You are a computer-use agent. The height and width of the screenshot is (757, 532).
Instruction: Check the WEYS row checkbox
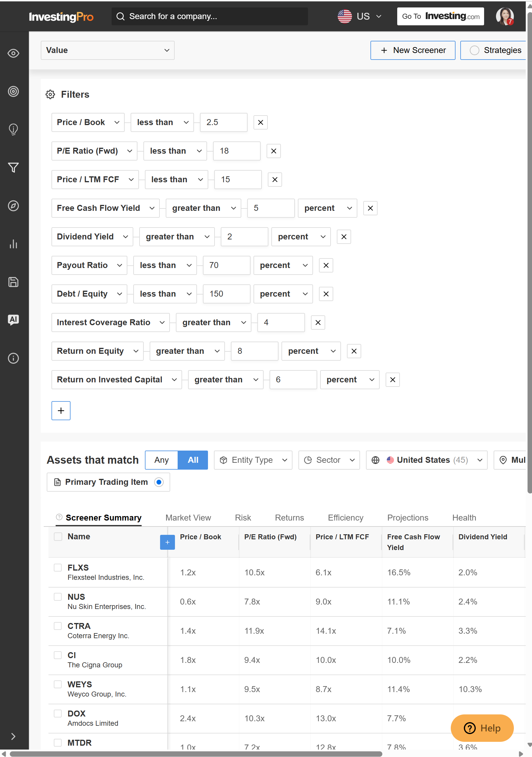coord(58,684)
